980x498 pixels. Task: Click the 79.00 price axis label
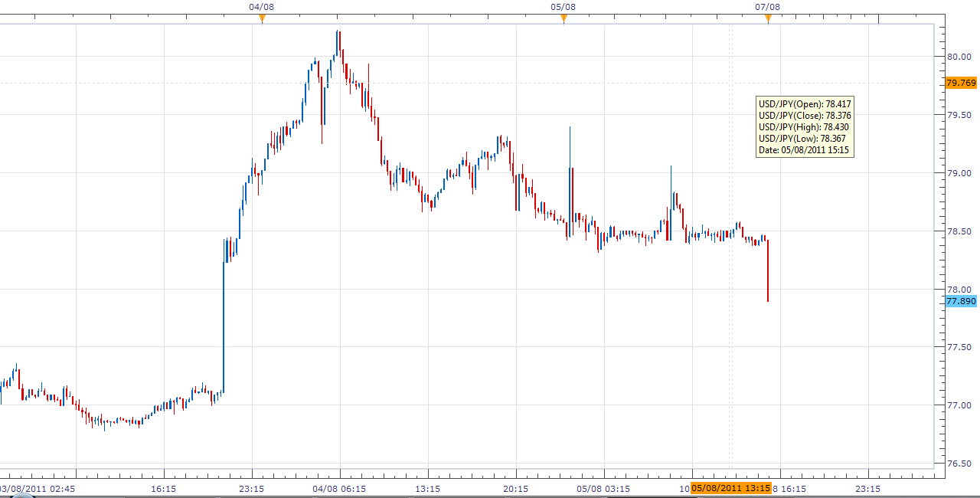tap(959, 173)
